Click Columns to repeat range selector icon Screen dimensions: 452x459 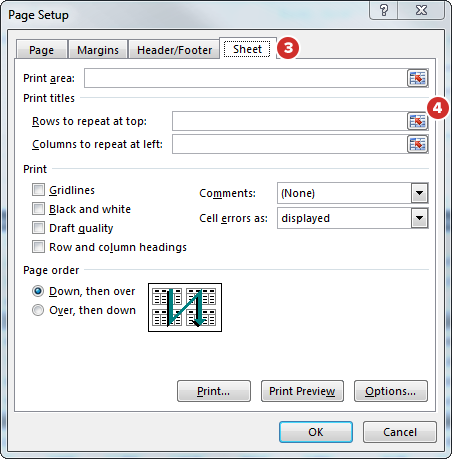pos(417,144)
